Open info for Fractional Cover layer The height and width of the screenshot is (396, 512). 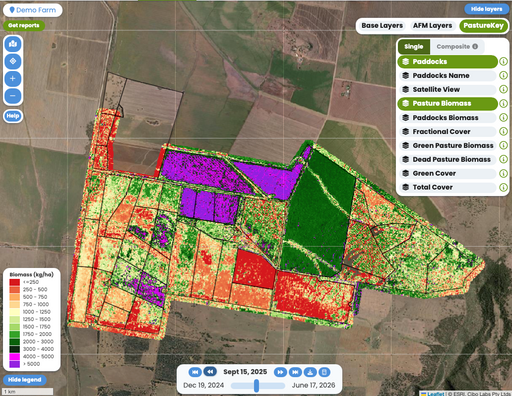pos(503,131)
